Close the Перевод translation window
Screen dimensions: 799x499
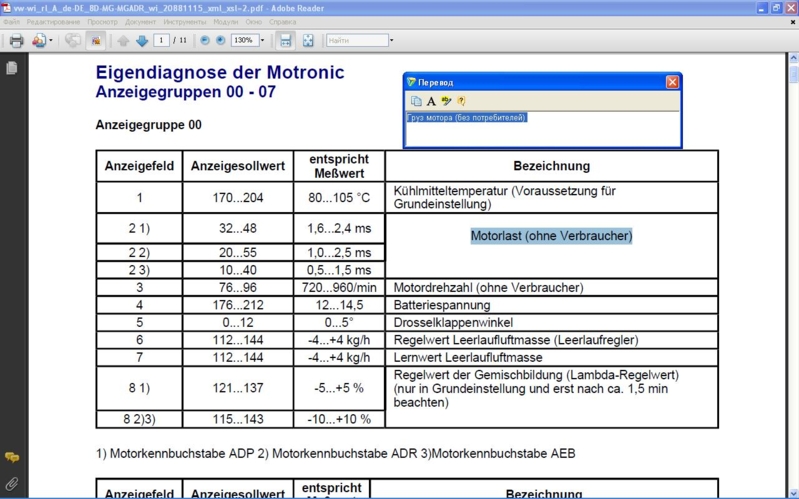click(672, 82)
